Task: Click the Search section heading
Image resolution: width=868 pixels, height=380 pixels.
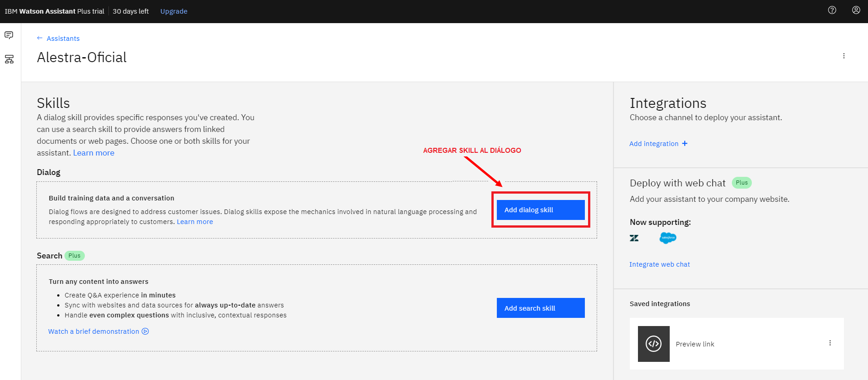Action: point(49,256)
